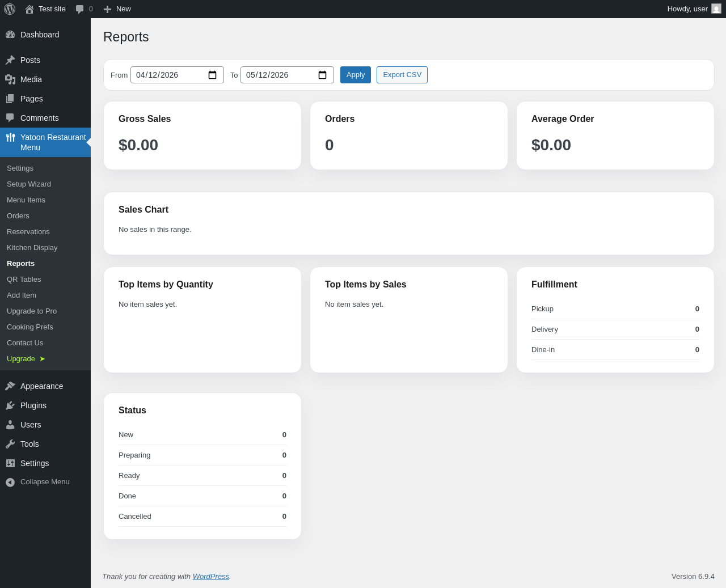
Task: Select the QR Tables submenu item
Action: (24, 280)
